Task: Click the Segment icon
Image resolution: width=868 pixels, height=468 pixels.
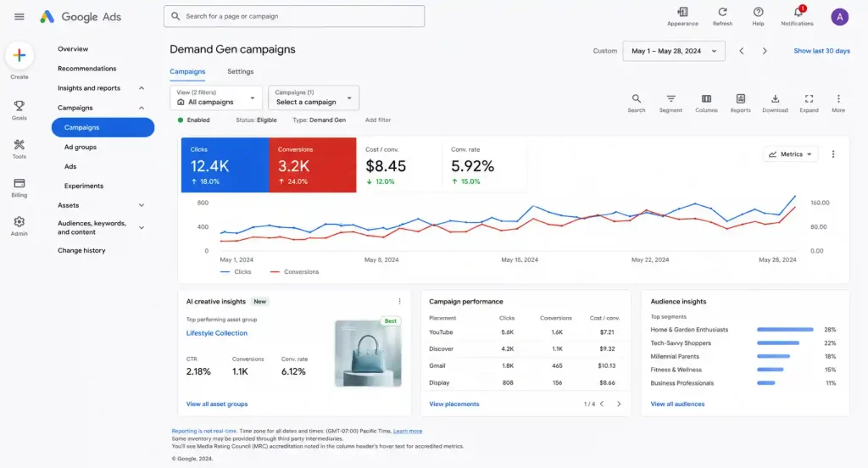Action: [x=670, y=103]
